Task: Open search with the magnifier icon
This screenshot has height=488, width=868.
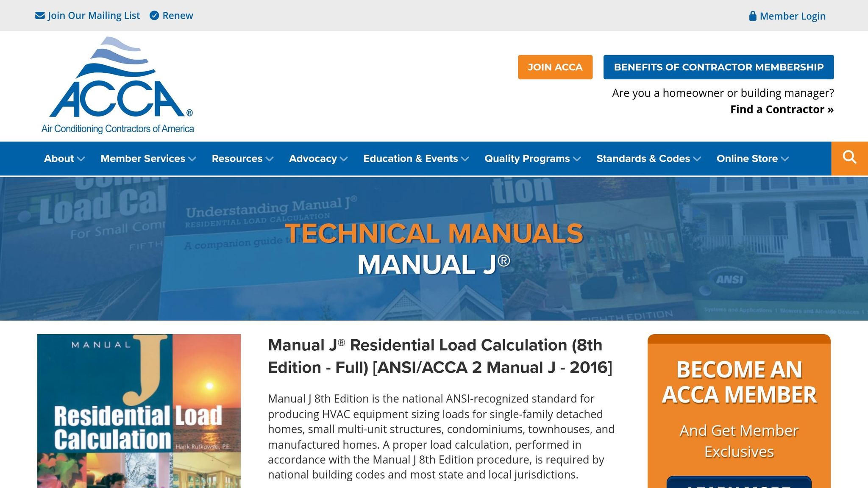Action: (849, 158)
